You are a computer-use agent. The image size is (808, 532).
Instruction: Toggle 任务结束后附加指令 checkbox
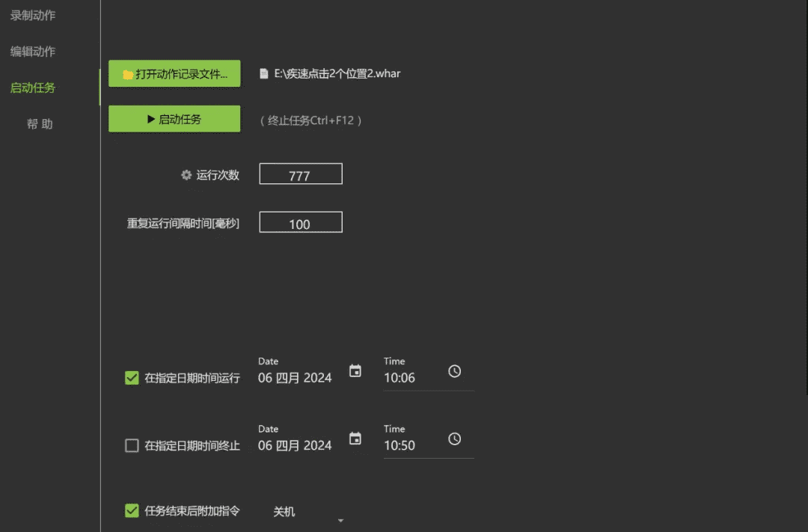click(x=132, y=511)
